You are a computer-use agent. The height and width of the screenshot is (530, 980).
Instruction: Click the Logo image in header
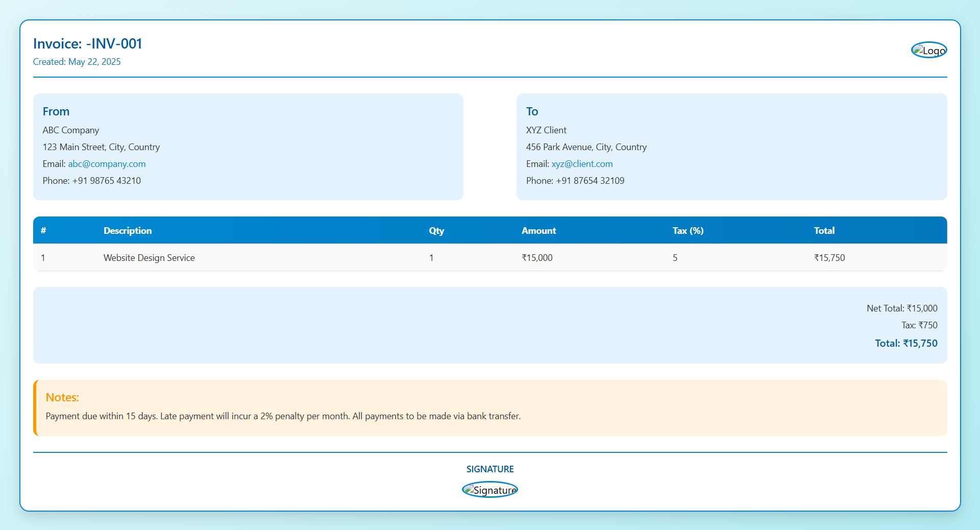coord(929,50)
